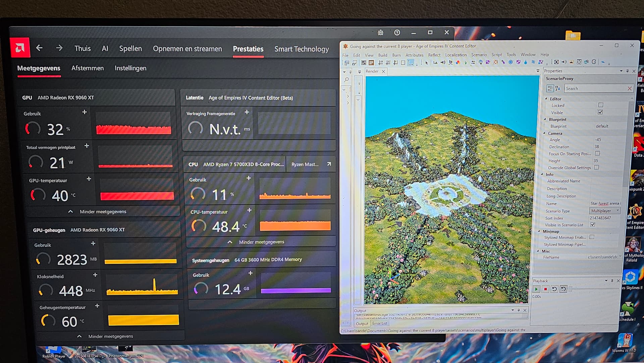Open the Opnemen en streamen tab

pos(187,49)
